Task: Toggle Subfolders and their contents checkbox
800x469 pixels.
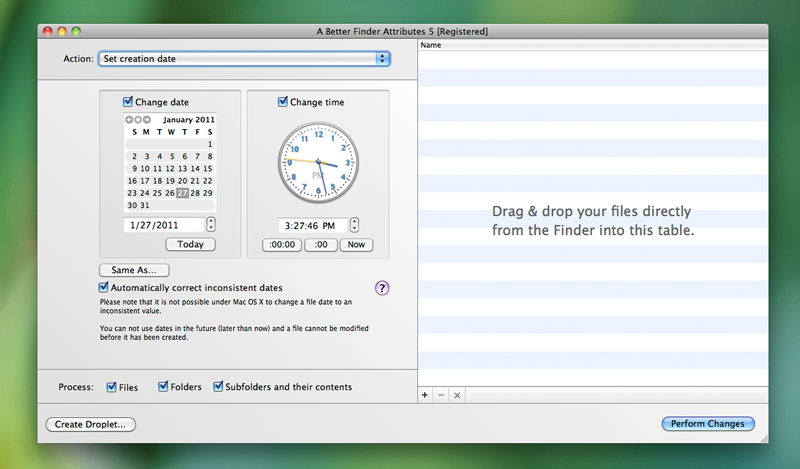Action: pos(218,386)
